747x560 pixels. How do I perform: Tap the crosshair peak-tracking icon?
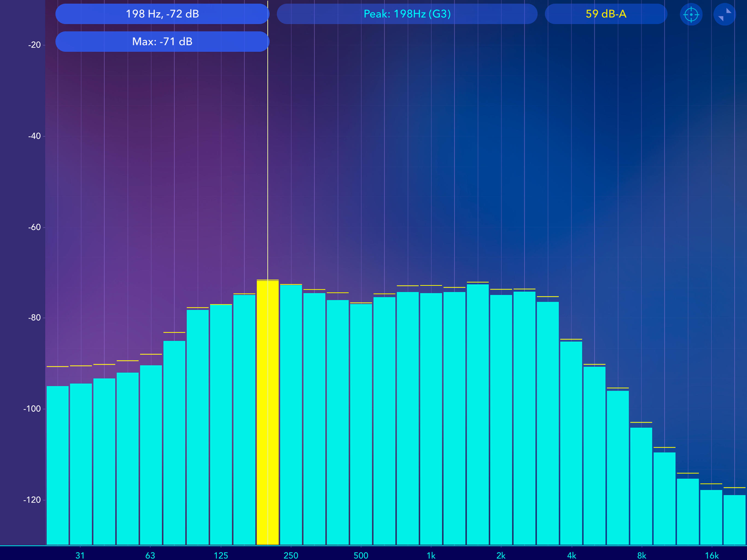pyautogui.click(x=691, y=14)
